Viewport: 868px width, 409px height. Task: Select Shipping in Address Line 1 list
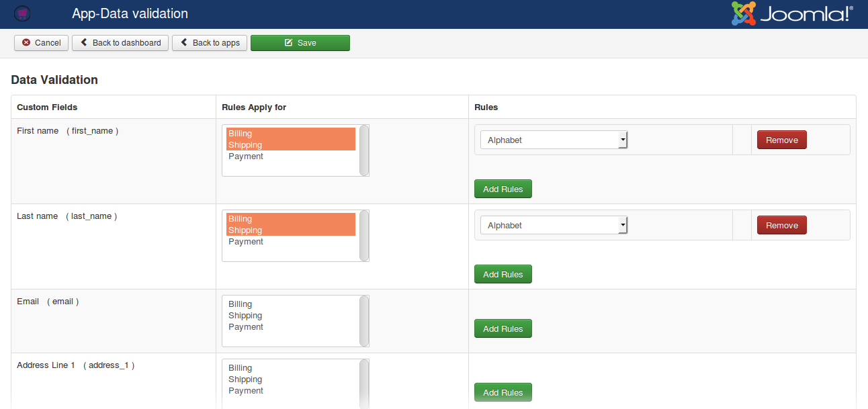(245, 379)
